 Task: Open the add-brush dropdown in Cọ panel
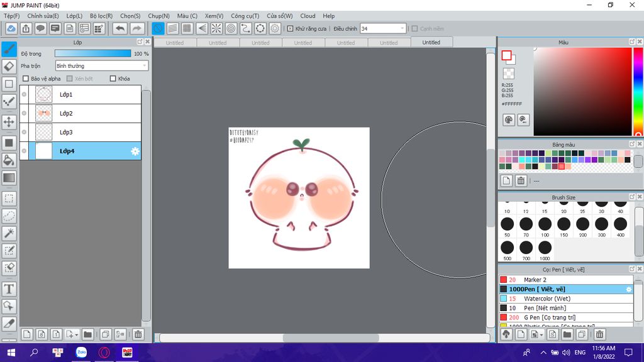(x=536, y=334)
